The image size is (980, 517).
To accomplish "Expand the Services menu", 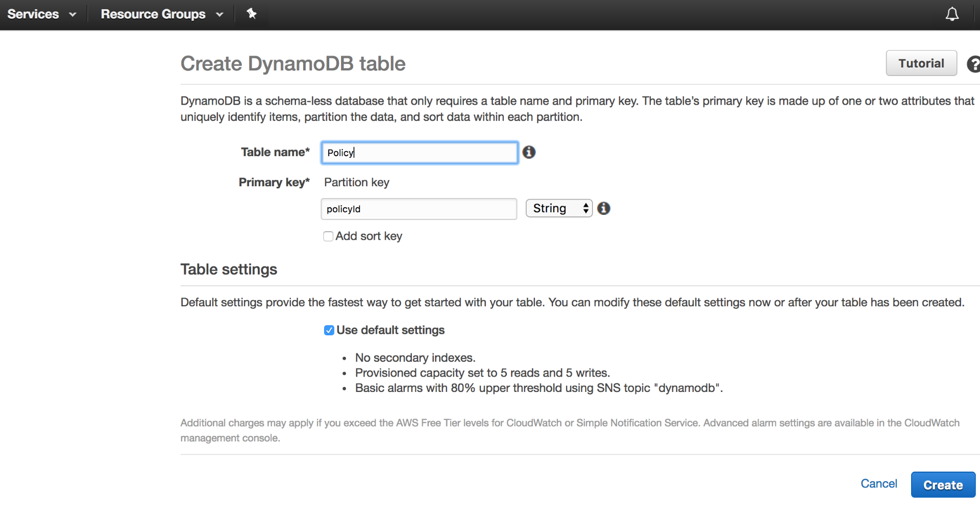I will tap(42, 14).
